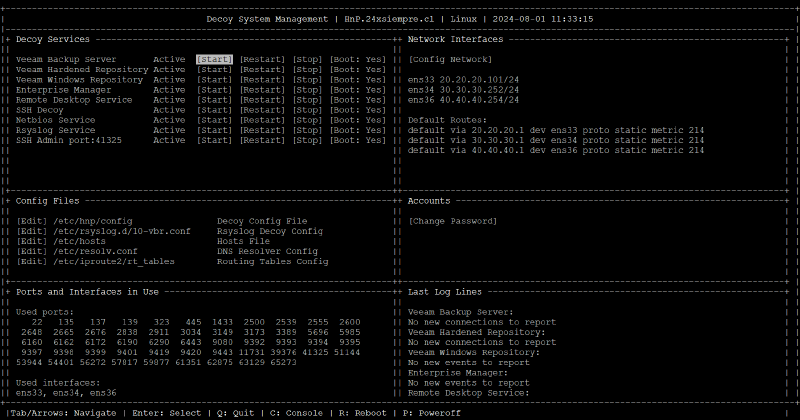The image size is (800, 420).
Task: Restart the Remote Desktop Service
Action: [x=262, y=100]
